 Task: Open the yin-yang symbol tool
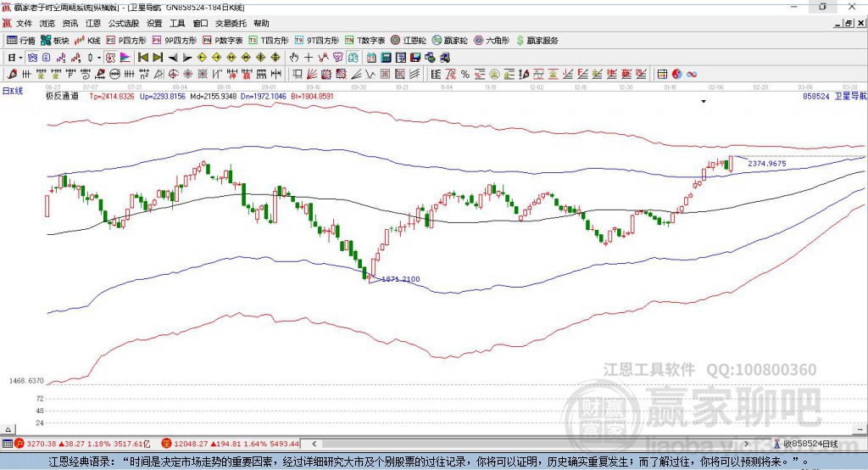[677, 74]
